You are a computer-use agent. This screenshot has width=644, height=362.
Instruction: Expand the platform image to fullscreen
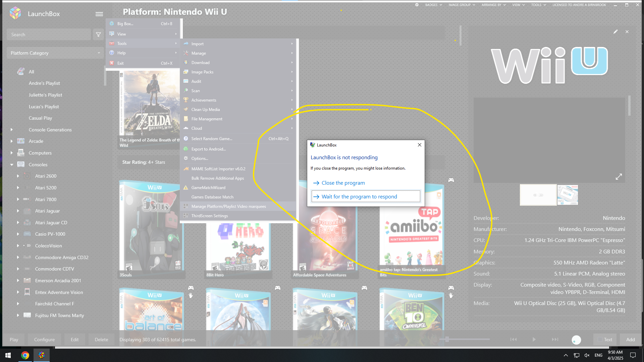pos(619,177)
